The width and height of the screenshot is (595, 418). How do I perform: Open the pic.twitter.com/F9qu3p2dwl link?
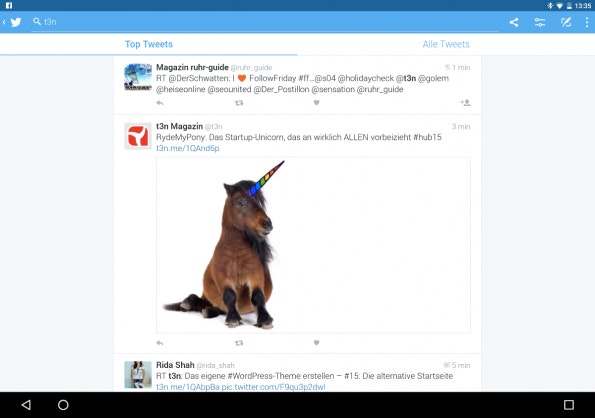click(x=273, y=387)
